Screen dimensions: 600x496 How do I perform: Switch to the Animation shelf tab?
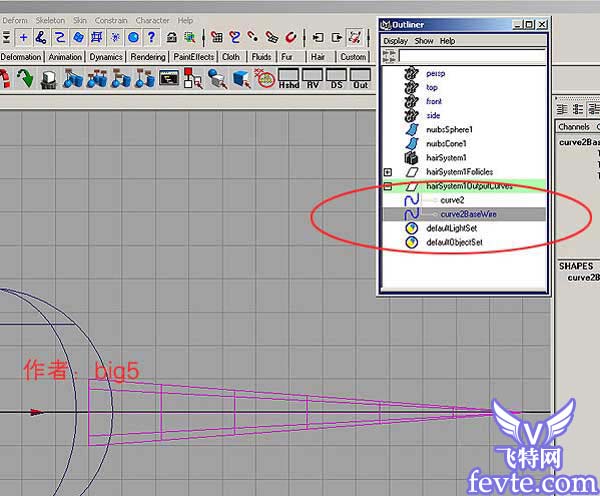pos(65,57)
